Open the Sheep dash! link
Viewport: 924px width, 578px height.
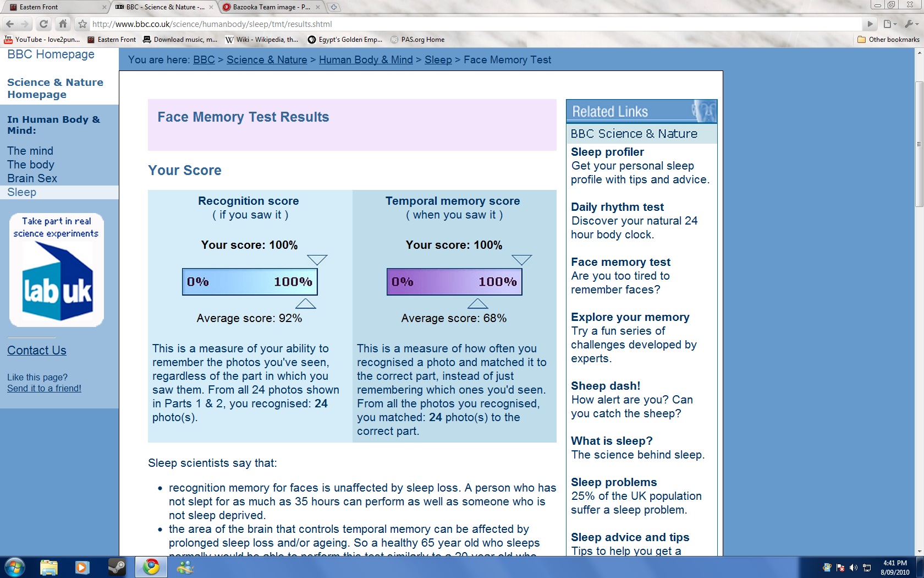point(606,386)
